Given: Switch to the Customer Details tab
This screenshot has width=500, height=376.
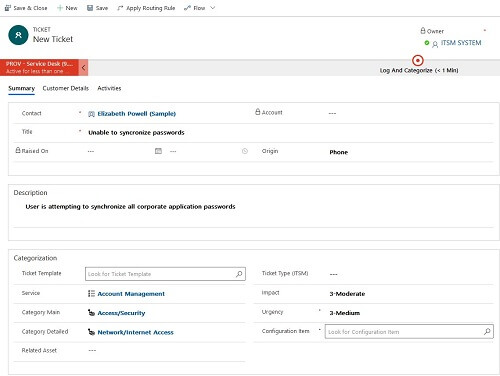Looking at the screenshot, I should [66, 88].
